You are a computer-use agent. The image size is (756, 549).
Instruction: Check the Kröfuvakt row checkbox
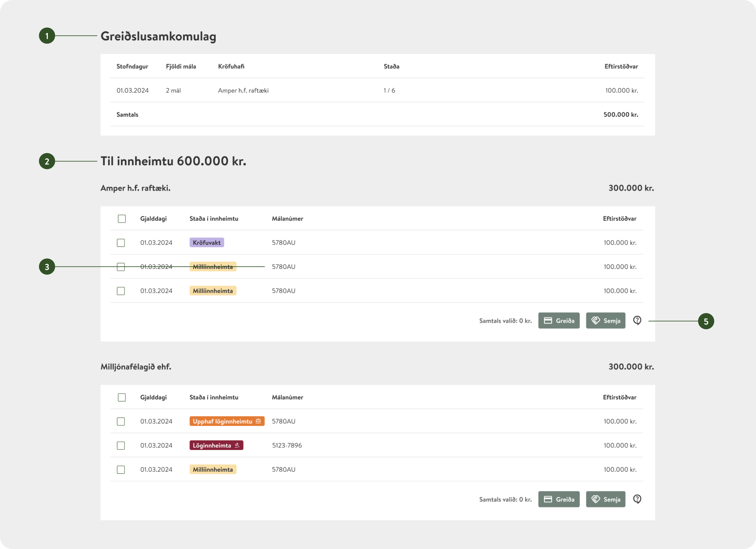tap(121, 243)
